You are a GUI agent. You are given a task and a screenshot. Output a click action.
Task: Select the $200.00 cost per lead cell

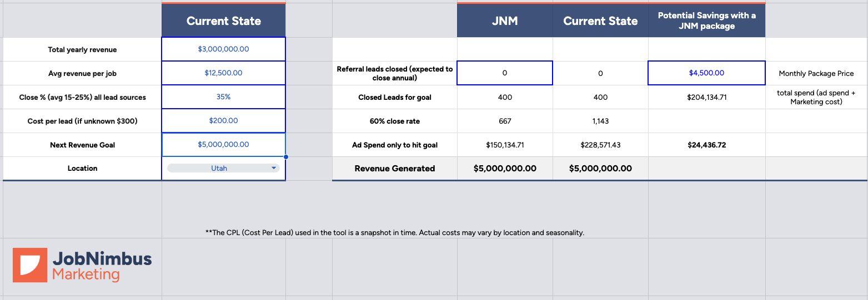tap(223, 121)
